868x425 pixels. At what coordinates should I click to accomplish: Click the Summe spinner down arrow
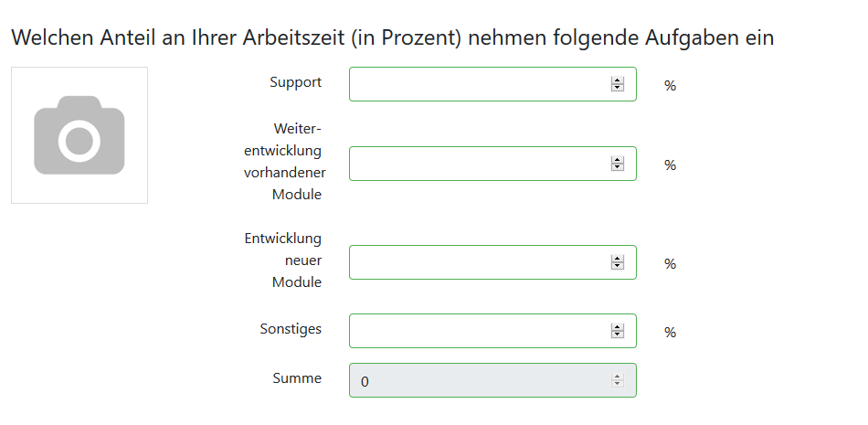(x=618, y=384)
